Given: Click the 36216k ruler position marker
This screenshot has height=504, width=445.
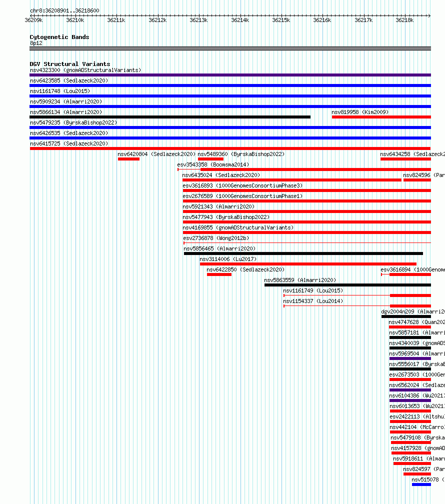Looking at the screenshot, I should click(x=322, y=20).
